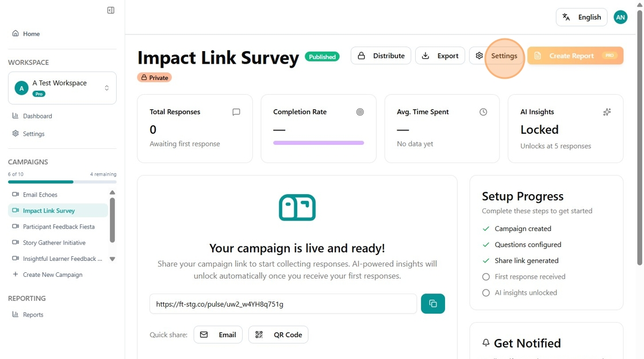This screenshot has width=644, height=359.
Task: Show QR Code quick share
Action: point(278,335)
